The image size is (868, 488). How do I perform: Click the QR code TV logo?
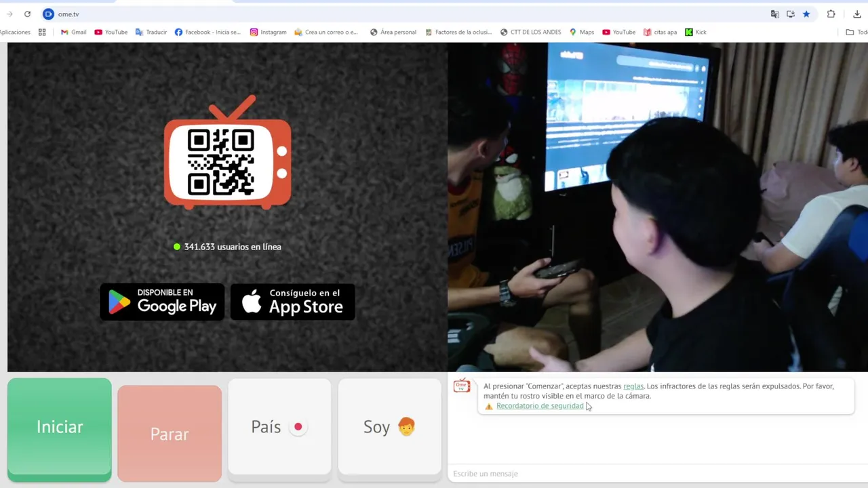coord(228,152)
